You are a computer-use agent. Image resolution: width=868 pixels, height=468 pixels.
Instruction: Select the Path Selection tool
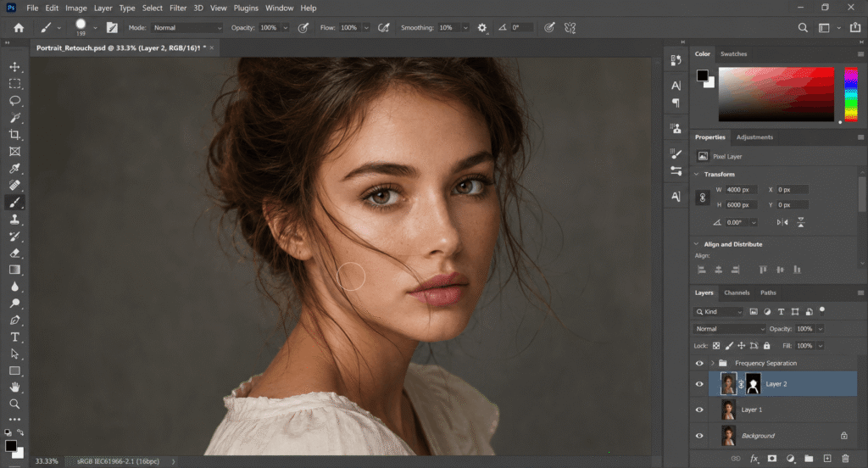[15, 354]
